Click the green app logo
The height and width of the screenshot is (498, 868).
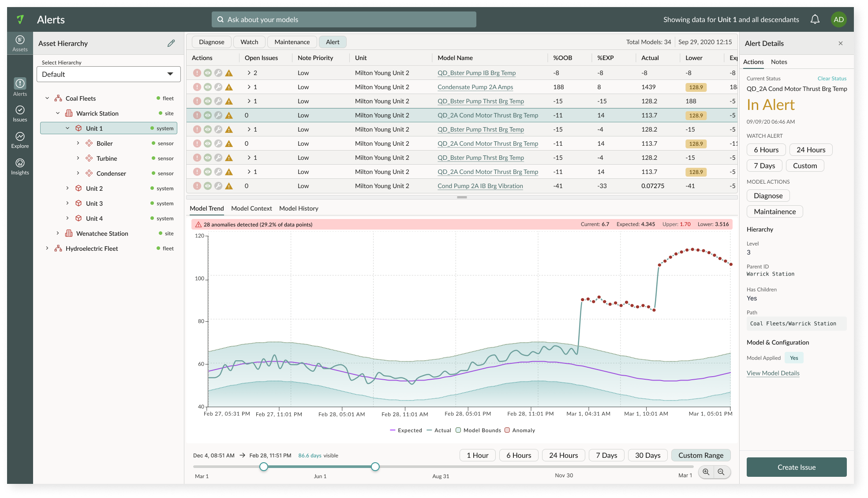coord(20,19)
